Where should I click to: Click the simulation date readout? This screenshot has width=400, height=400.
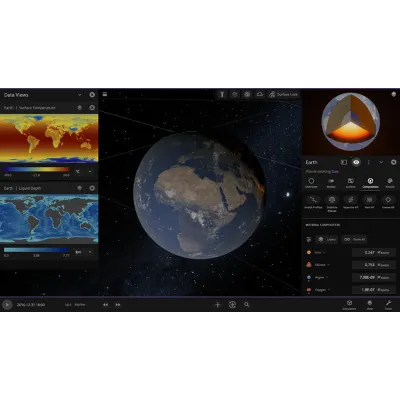[x=31, y=305]
